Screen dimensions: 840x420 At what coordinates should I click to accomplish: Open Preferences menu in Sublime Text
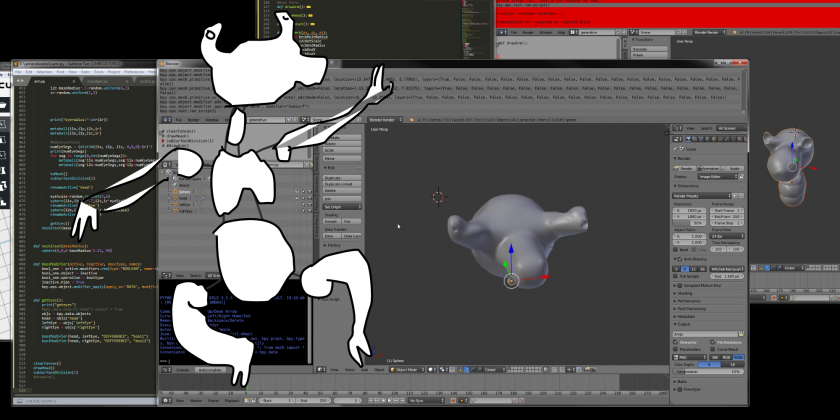[x=133, y=72]
